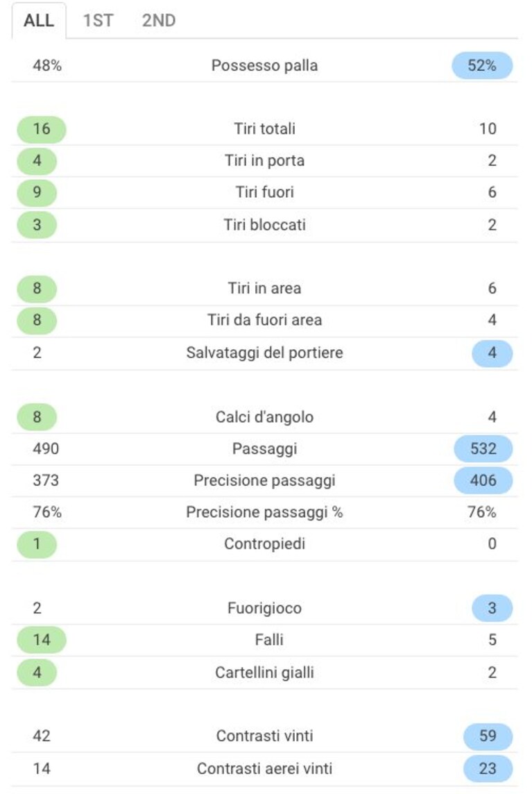Select Tiri da fuori area row
532x794 pixels.
(264, 321)
